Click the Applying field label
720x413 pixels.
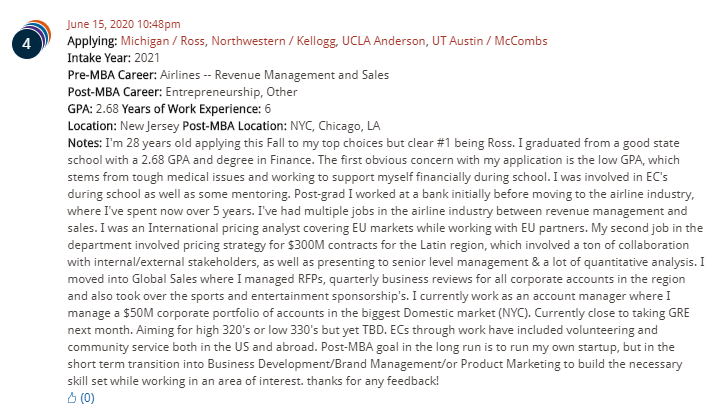click(x=91, y=41)
